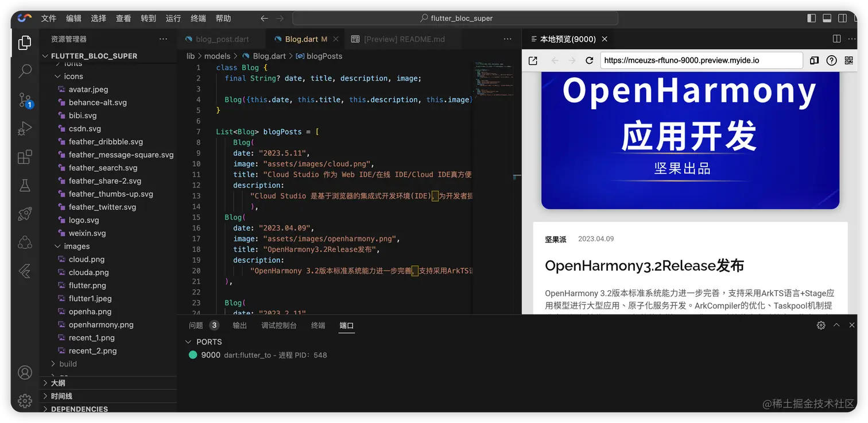Open the Extensions view

(25, 157)
